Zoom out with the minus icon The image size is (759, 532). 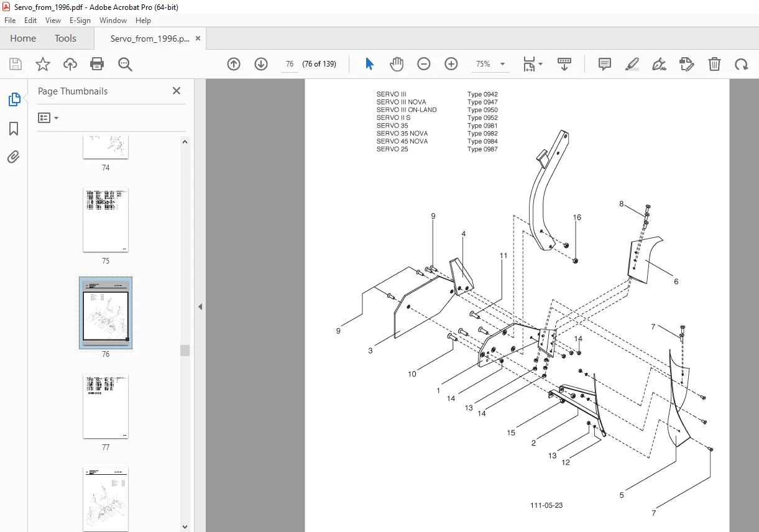[424, 64]
